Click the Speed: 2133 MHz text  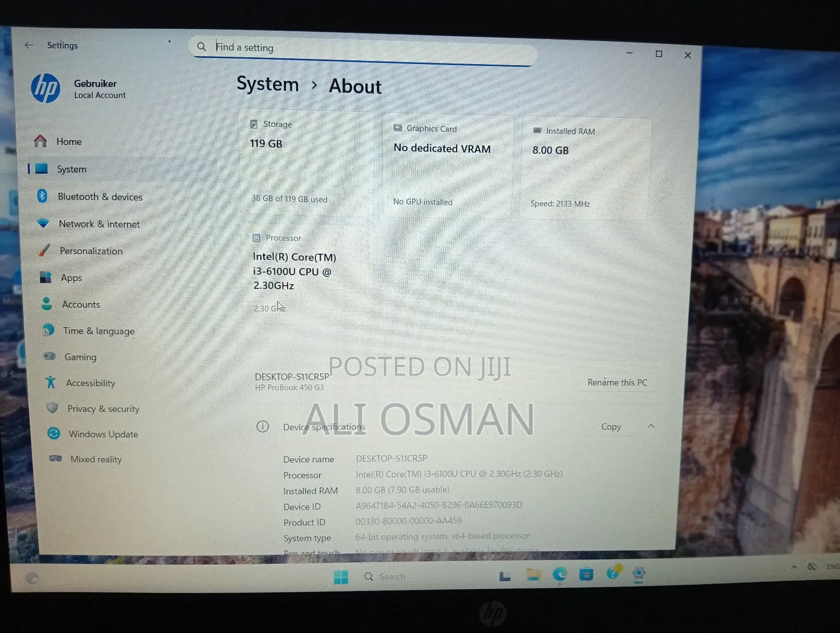coord(560,204)
